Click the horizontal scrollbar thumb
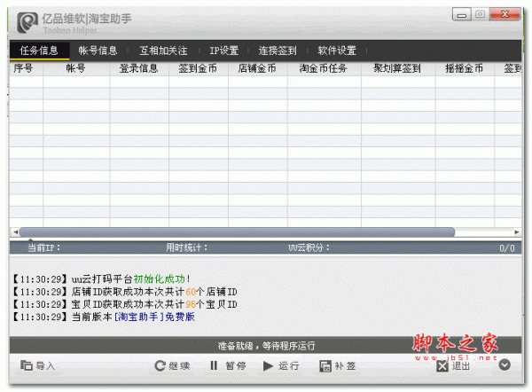Screen dimensions: 532x392 237,232
